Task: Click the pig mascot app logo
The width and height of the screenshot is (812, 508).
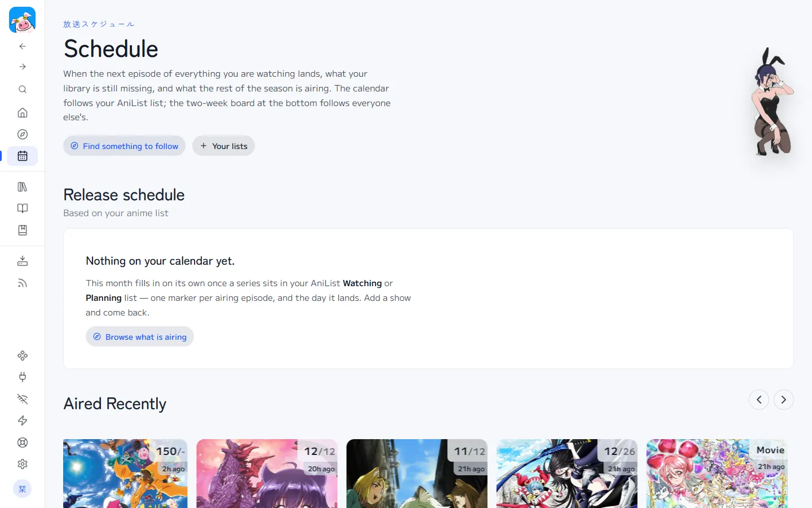Action: pos(23,20)
